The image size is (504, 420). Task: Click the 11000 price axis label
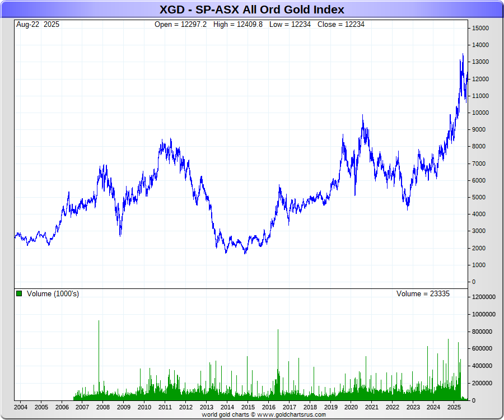tap(480, 96)
